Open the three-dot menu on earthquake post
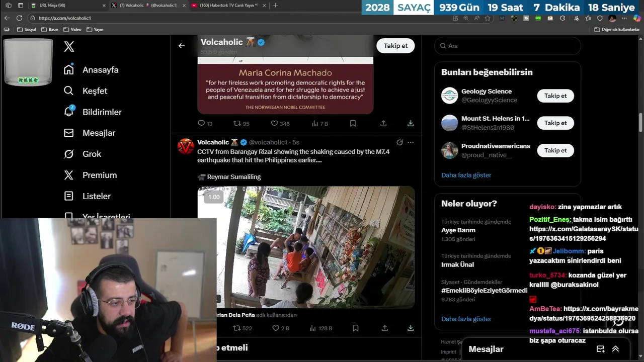This screenshot has height=362, width=644. [x=411, y=142]
